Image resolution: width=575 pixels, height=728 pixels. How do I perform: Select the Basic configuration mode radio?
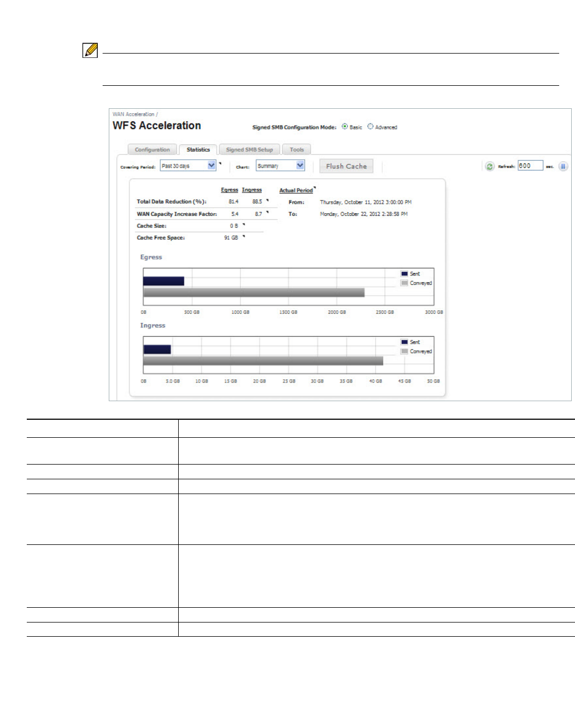345,126
